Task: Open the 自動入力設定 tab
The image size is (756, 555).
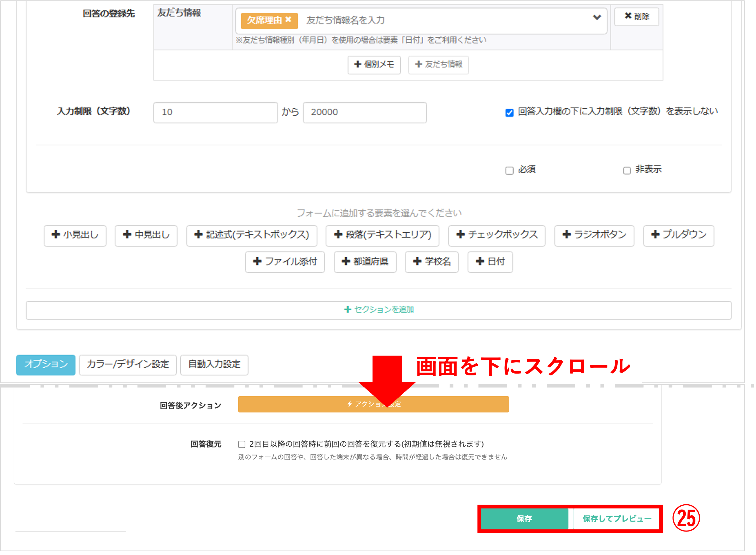Action: click(214, 364)
